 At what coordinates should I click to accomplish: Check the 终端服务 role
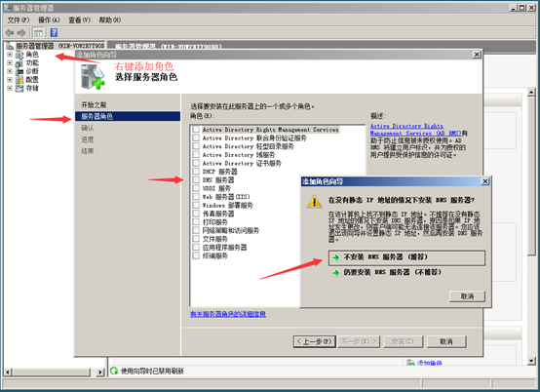coord(196,255)
